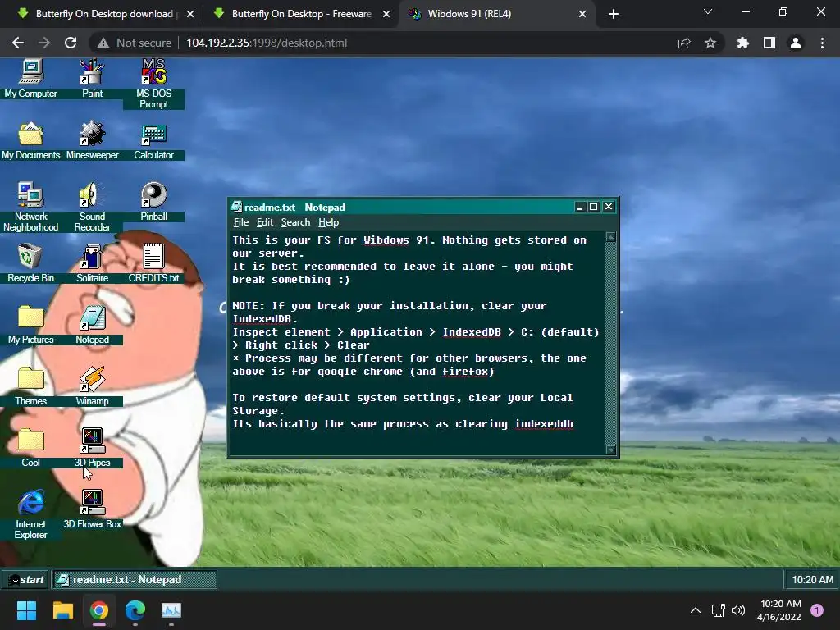Close the readme.txt Notepad window
The width and height of the screenshot is (840, 630).
[609, 207]
